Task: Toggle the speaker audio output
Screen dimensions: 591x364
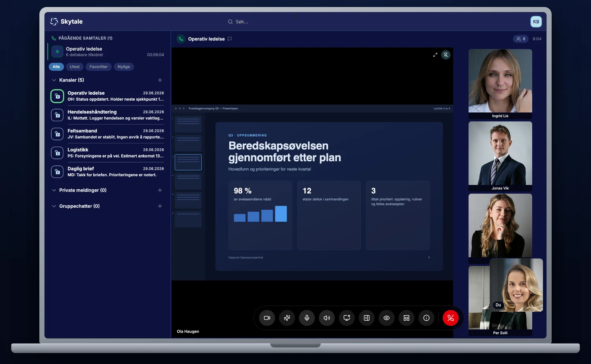Action: click(x=327, y=318)
